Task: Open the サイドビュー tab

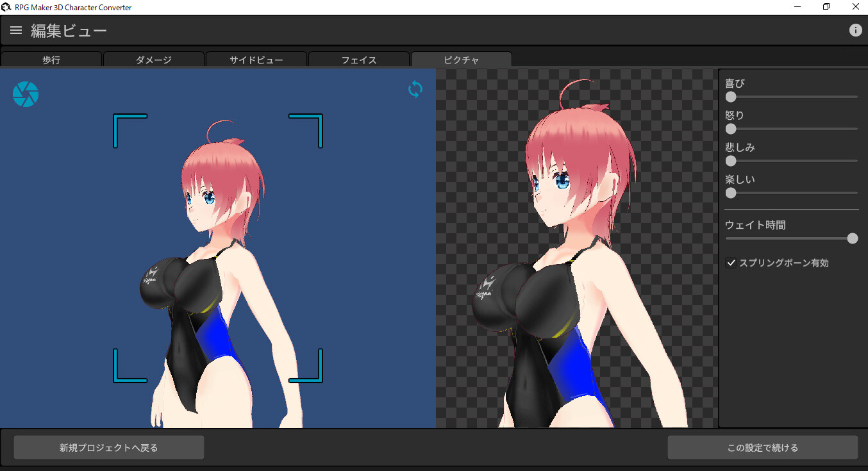Action: click(256, 59)
